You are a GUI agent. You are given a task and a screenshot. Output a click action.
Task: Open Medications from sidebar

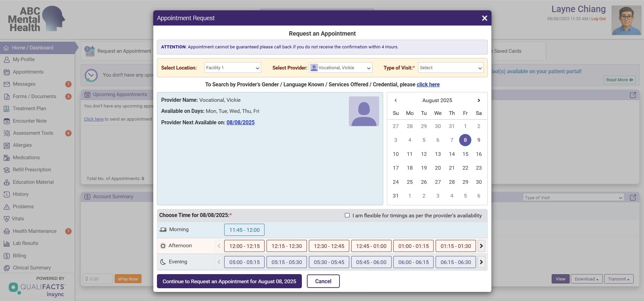(26, 158)
